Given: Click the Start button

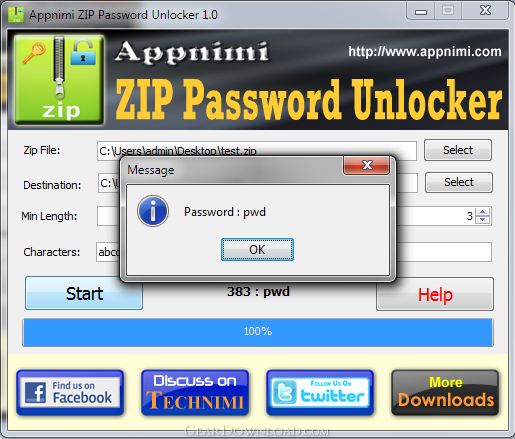Looking at the screenshot, I should point(84,293).
